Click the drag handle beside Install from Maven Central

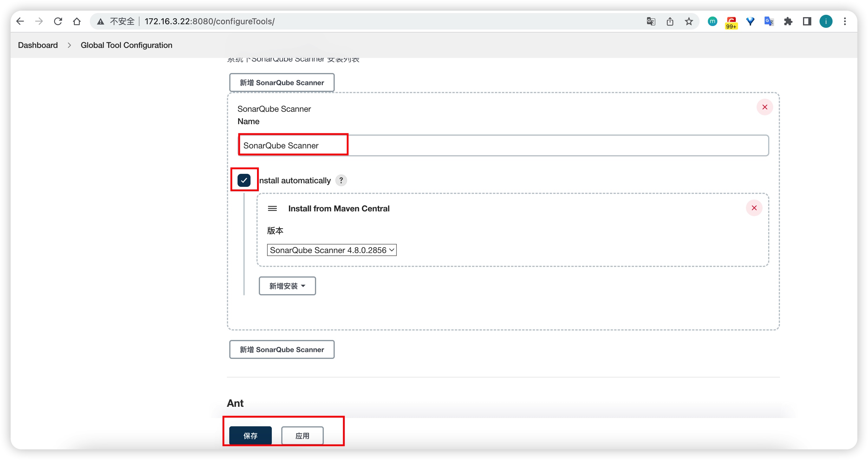click(272, 208)
